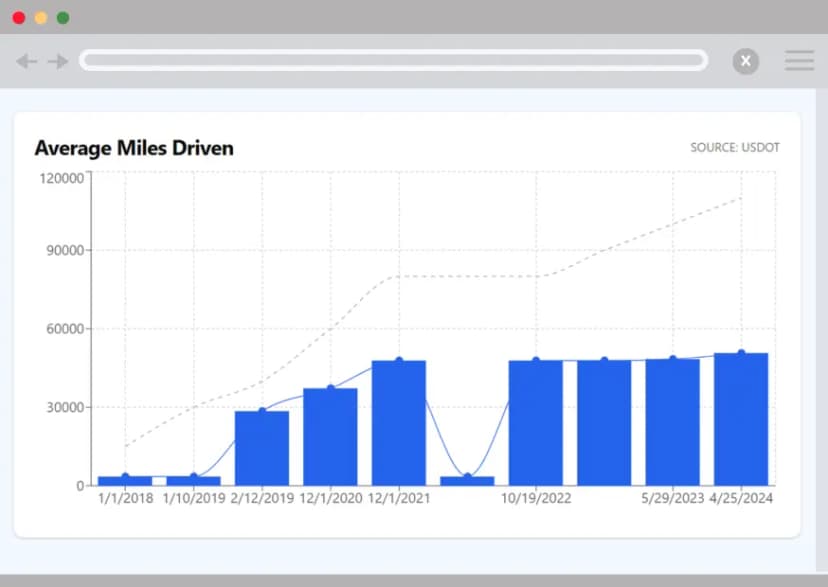Click the data point atop the 12/1/2021 bar

click(399, 361)
